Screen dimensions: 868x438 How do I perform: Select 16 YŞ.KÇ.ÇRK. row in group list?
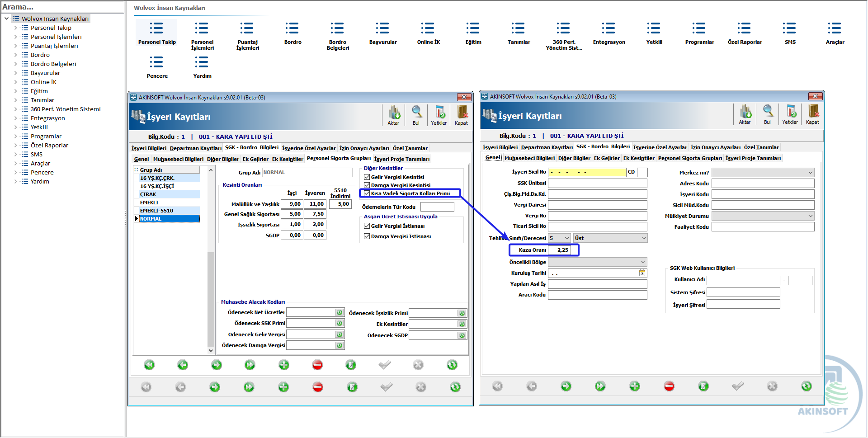[x=170, y=178]
